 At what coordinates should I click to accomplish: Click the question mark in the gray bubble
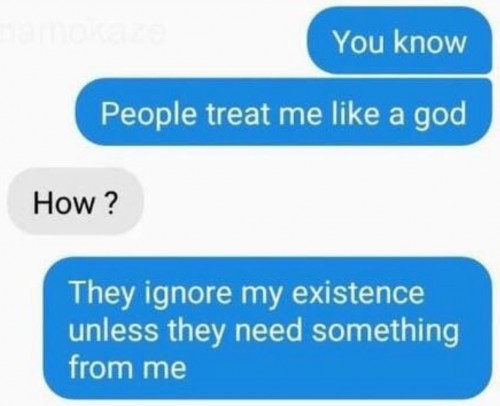(111, 203)
